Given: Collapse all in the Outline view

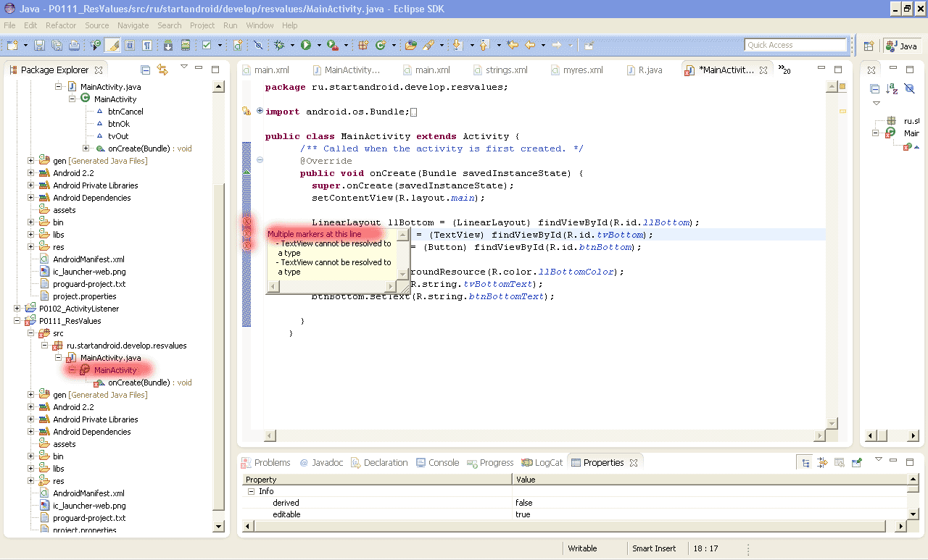Looking at the screenshot, I should pos(874,88).
